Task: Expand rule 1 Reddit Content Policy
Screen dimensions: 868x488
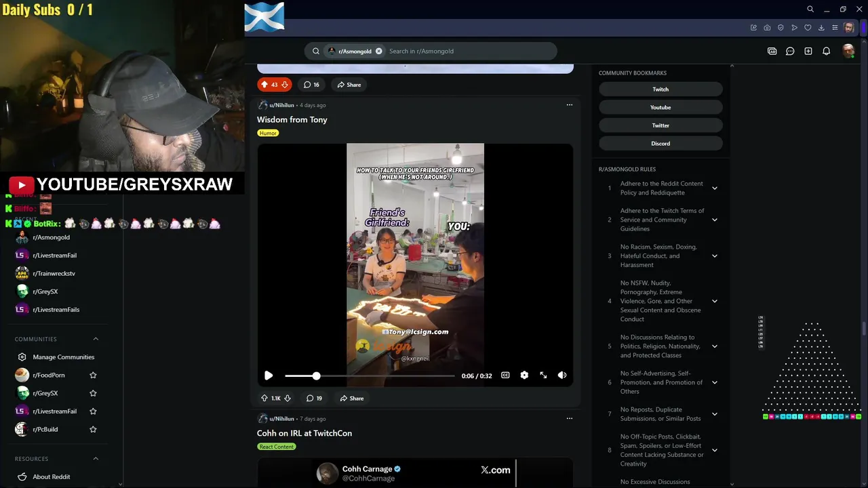Action: [x=714, y=188]
